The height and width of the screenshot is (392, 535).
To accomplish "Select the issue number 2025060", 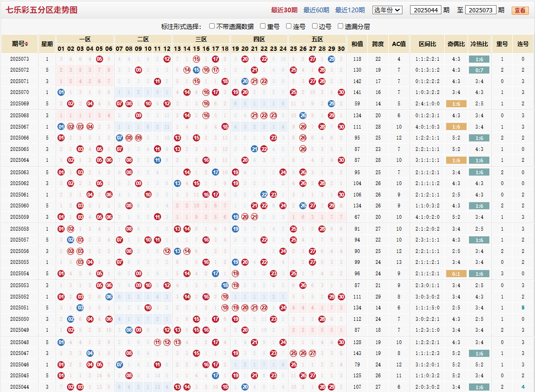I will [x=19, y=205].
